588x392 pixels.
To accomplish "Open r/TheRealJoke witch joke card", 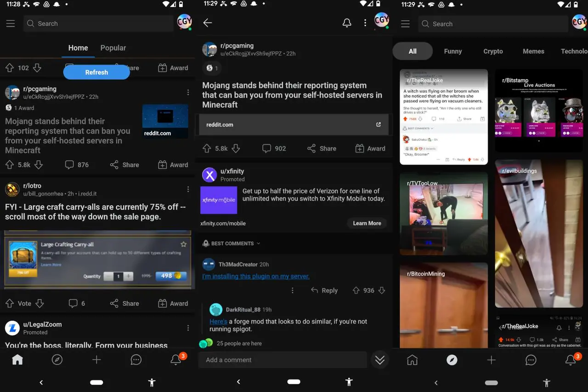I will (x=444, y=117).
